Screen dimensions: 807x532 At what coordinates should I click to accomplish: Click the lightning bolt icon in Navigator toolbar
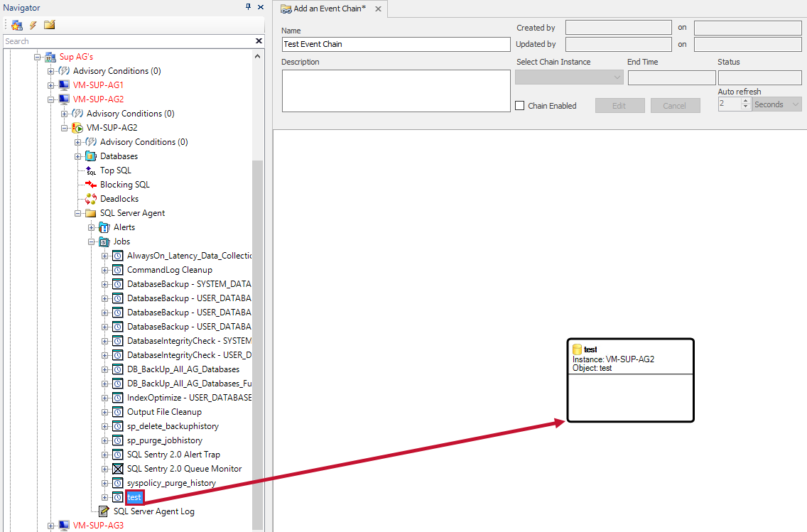pyautogui.click(x=33, y=25)
